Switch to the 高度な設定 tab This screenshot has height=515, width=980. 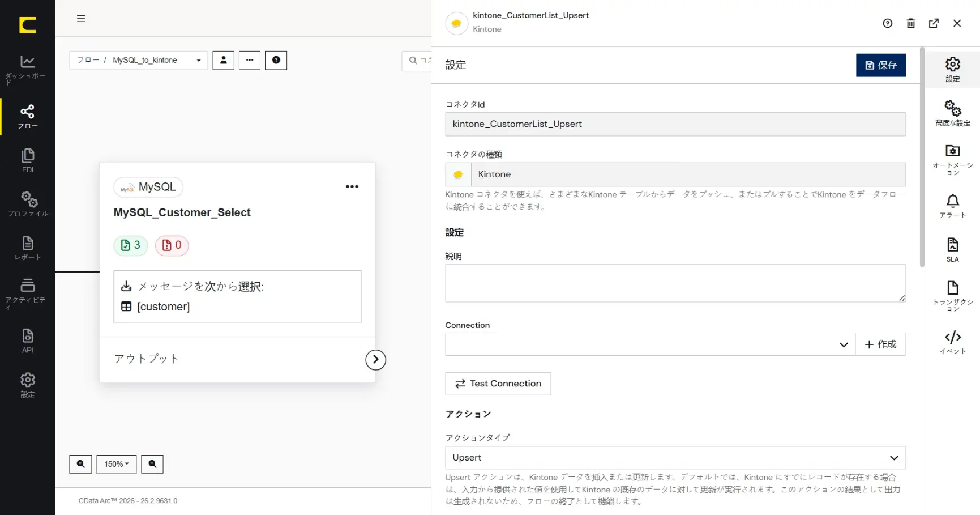point(953,113)
